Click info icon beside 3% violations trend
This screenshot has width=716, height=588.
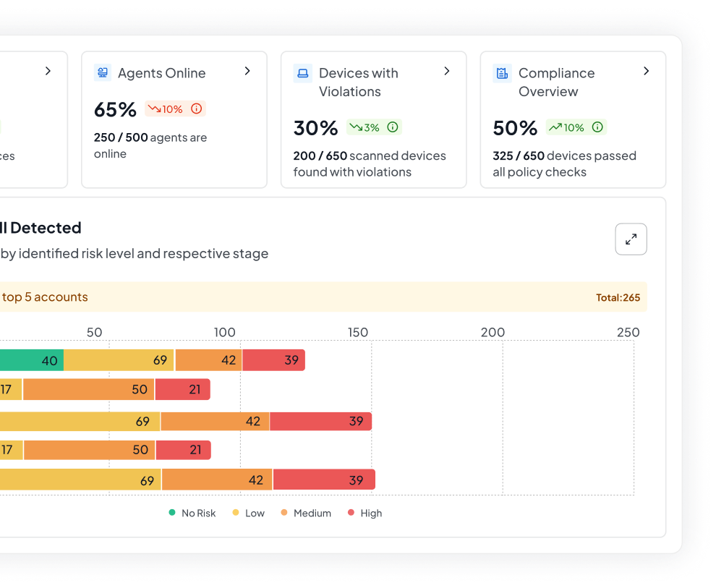[x=393, y=127]
